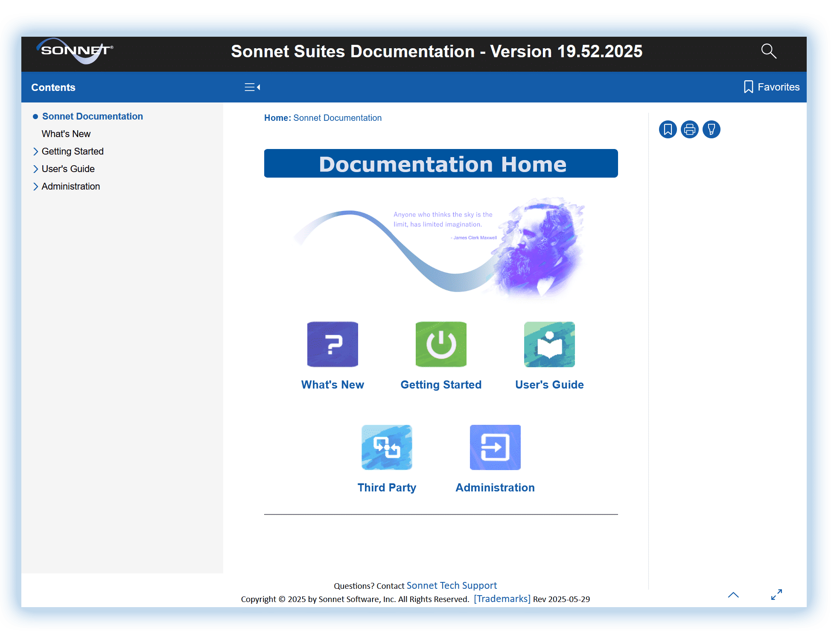The image size is (840, 643).
Task: Click the Sonnet logo in the header
Action: (x=75, y=51)
